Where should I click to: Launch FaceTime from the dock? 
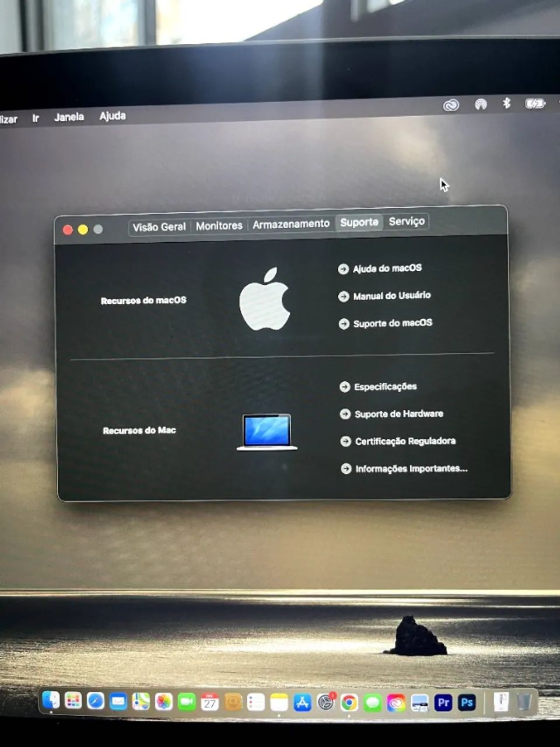[x=187, y=702]
